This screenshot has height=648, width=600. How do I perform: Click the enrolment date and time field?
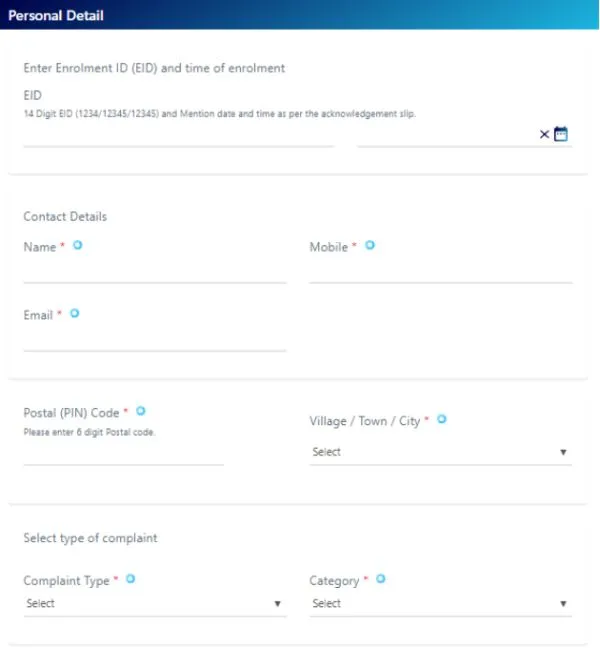(445, 135)
